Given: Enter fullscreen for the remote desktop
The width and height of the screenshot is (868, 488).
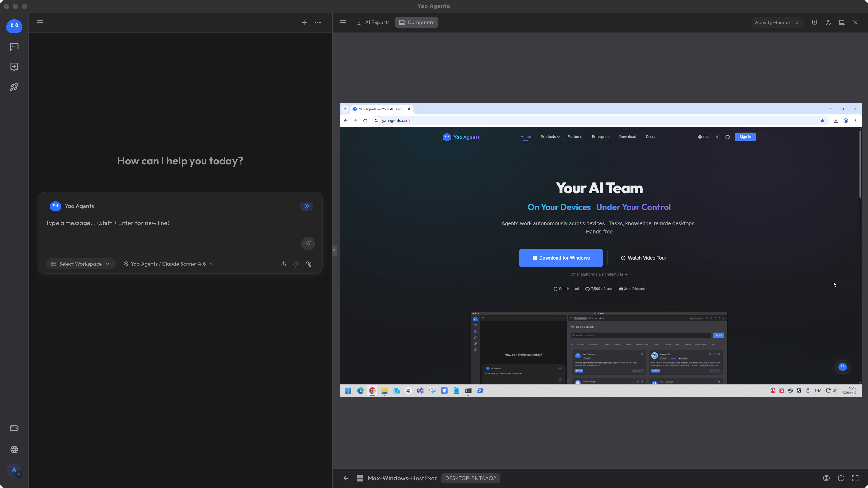Looking at the screenshot, I should click(x=855, y=478).
